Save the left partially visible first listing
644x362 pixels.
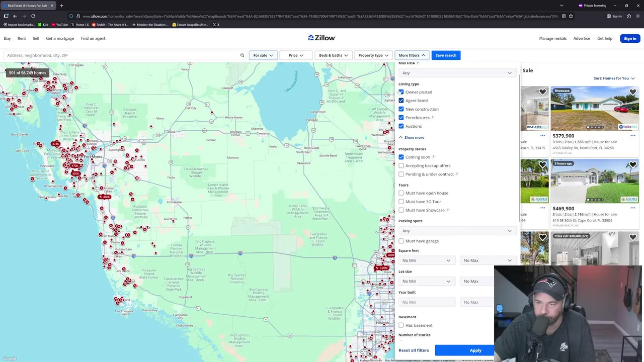coord(542,92)
